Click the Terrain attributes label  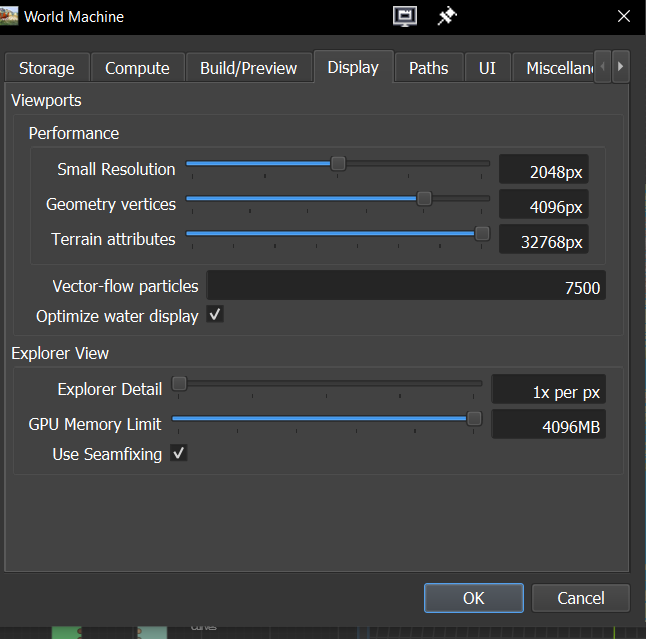point(113,239)
